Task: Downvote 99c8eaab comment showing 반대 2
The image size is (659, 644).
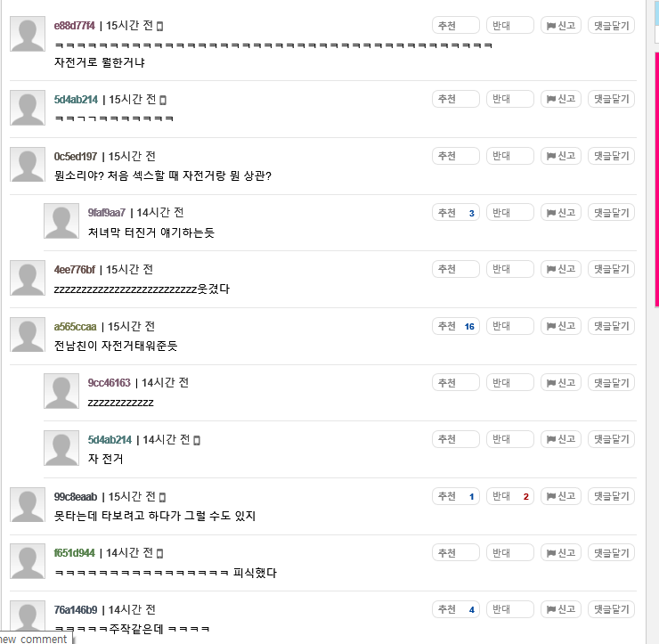Action: pos(510,496)
